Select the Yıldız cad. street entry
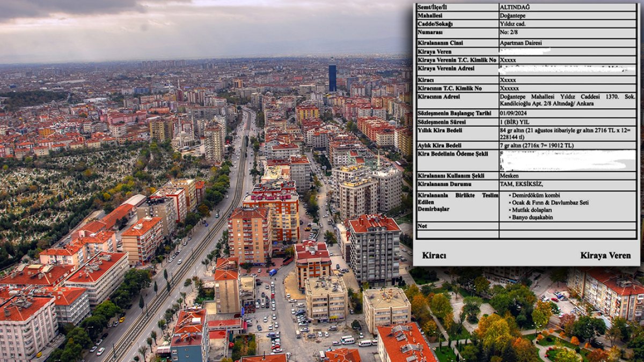644x362 pixels. tap(513, 25)
